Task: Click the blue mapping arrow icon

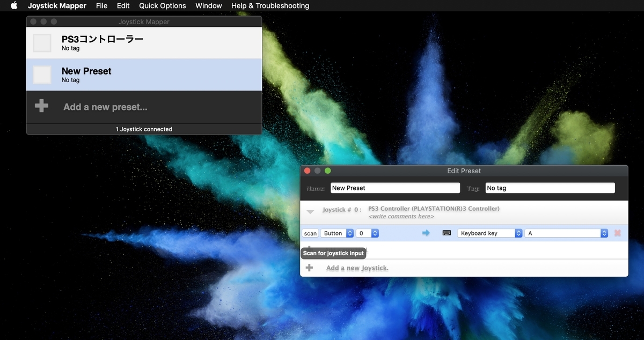Action: (426, 233)
